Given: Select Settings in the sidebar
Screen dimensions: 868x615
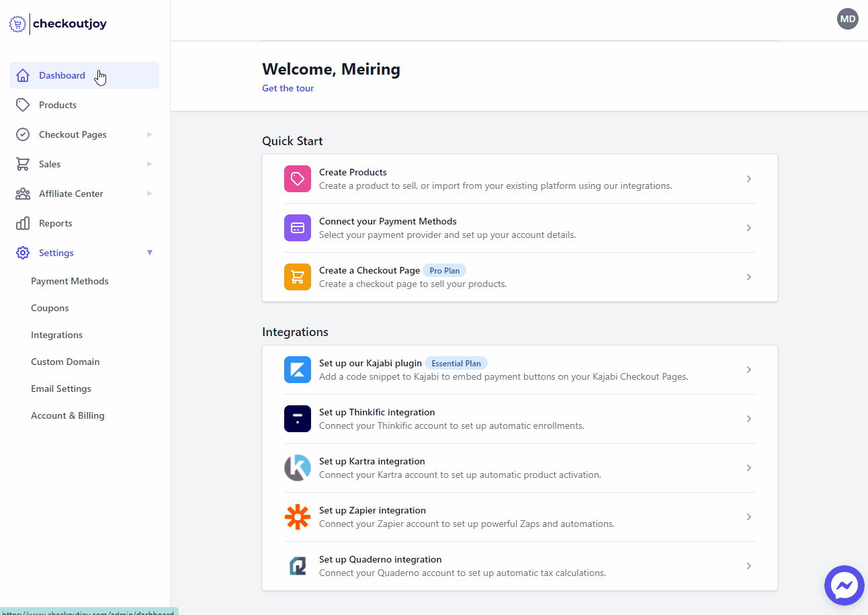Looking at the screenshot, I should point(84,253).
